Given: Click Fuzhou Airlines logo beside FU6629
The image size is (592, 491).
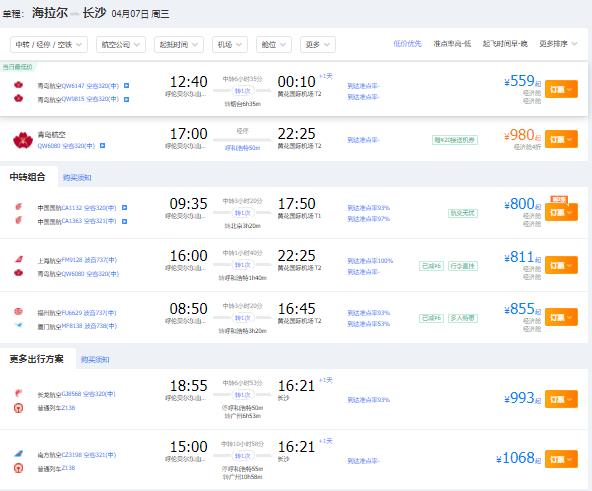Looking at the screenshot, I should click(18, 312).
